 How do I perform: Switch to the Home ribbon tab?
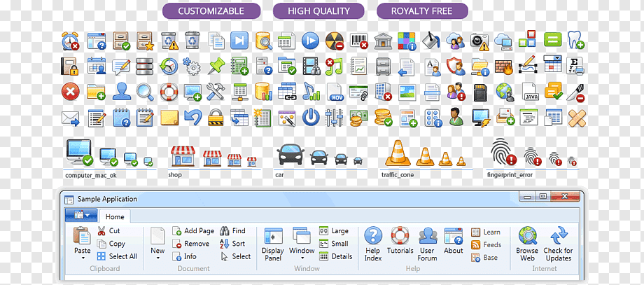[x=115, y=216]
